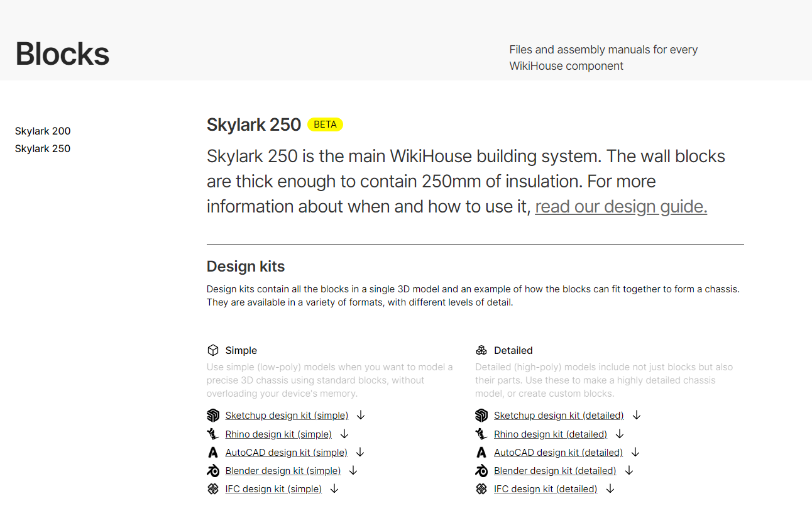Image resolution: width=812 pixels, height=518 pixels.
Task: Open AutoCAD design kit (detailed) link
Action: (558, 453)
